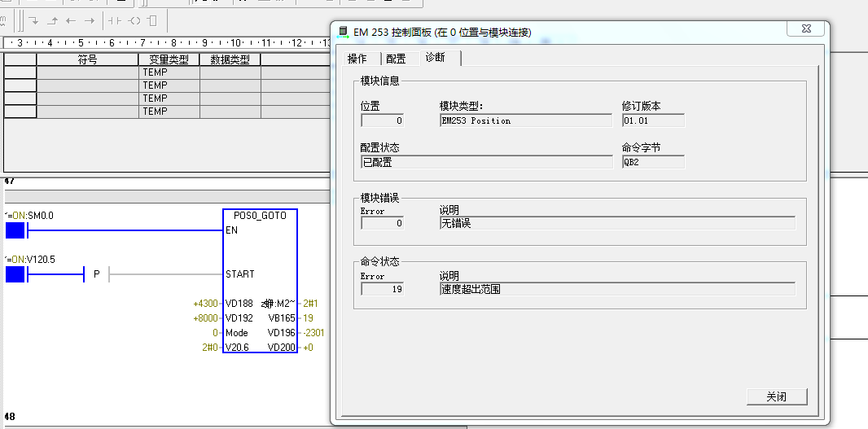
Task: Click the 符号 column header
Action: (87, 59)
